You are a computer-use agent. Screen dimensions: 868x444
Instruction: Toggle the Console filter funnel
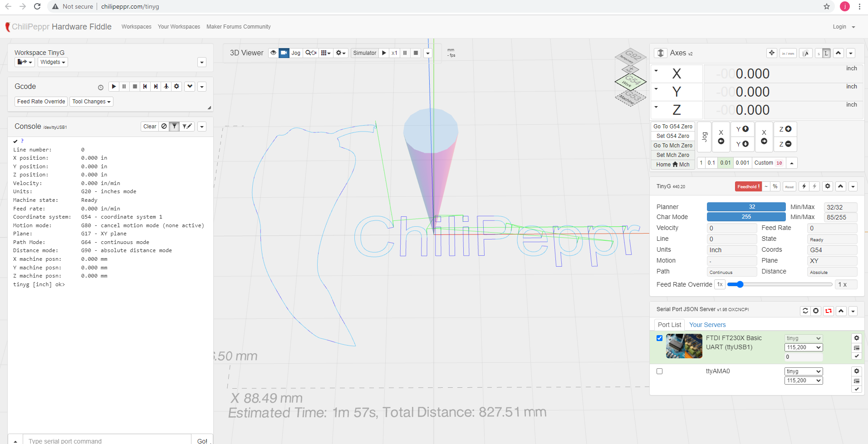[175, 127]
